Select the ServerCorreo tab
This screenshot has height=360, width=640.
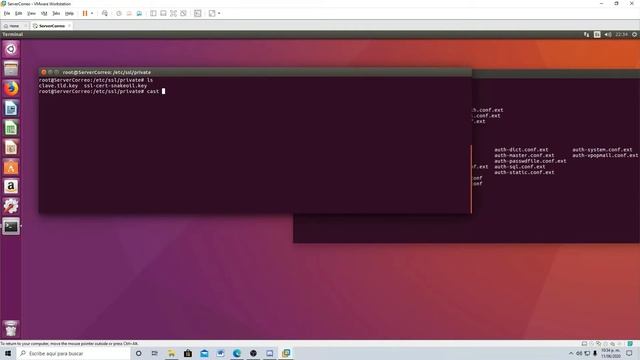pos(51,26)
